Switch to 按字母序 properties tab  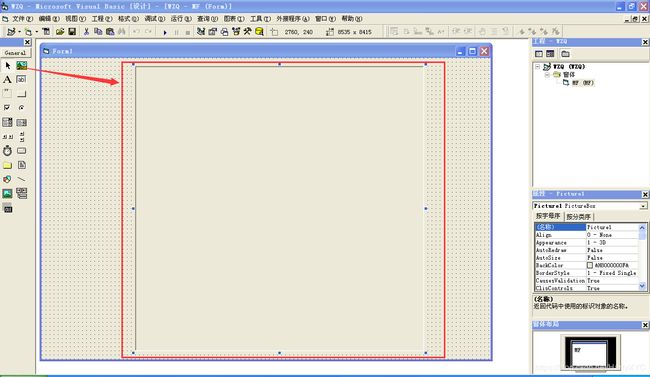548,216
